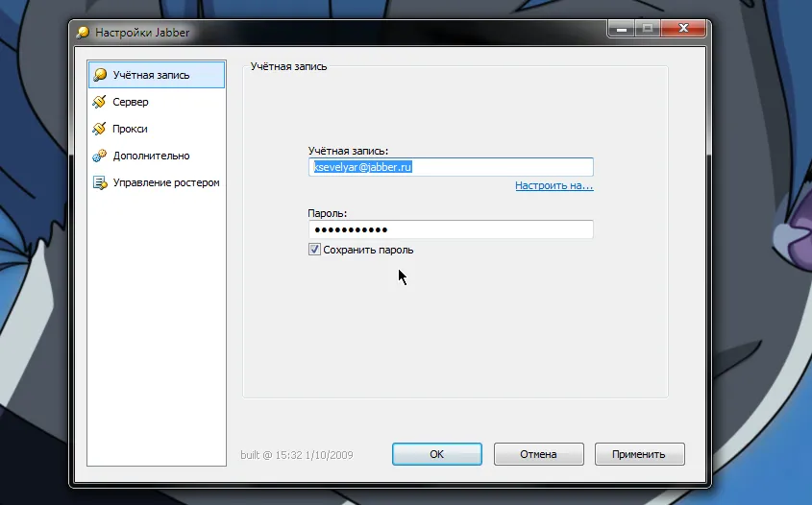Click the plug icon beside Прокси
This screenshot has width=812, height=505.
coord(99,129)
